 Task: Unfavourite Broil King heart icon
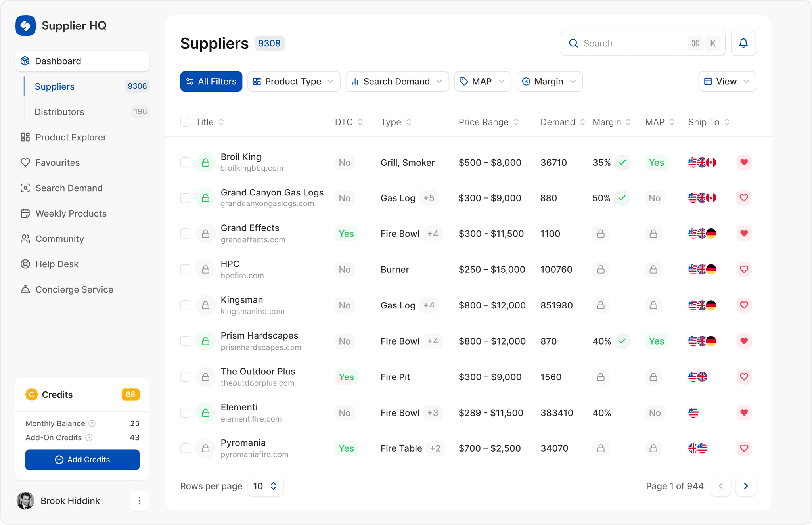(x=744, y=162)
